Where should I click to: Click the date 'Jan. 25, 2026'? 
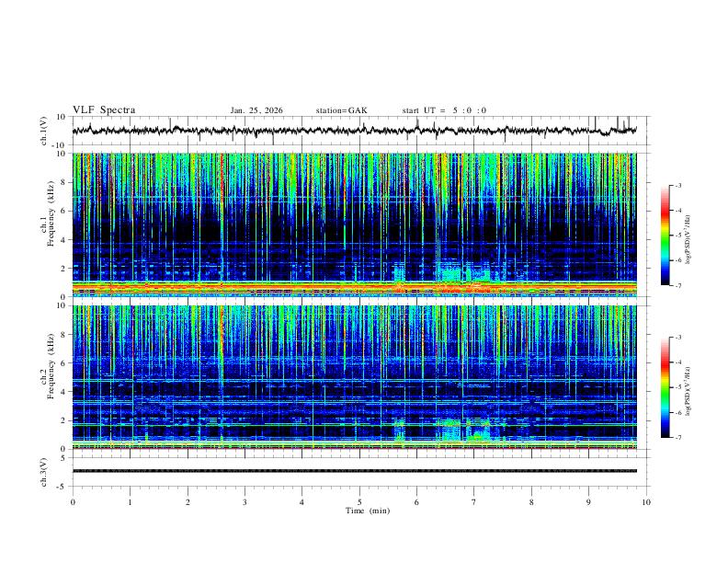[x=256, y=110]
